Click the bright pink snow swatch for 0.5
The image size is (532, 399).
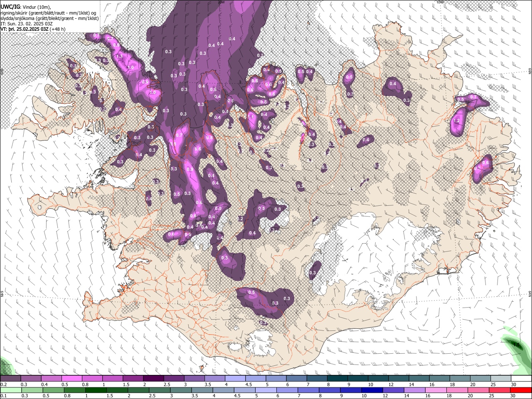[71, 378]
